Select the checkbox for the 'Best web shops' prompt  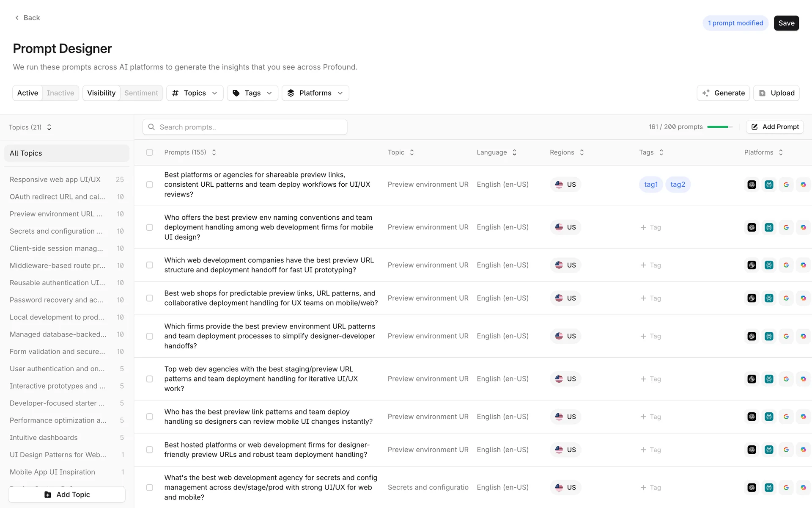click(150, 298)
